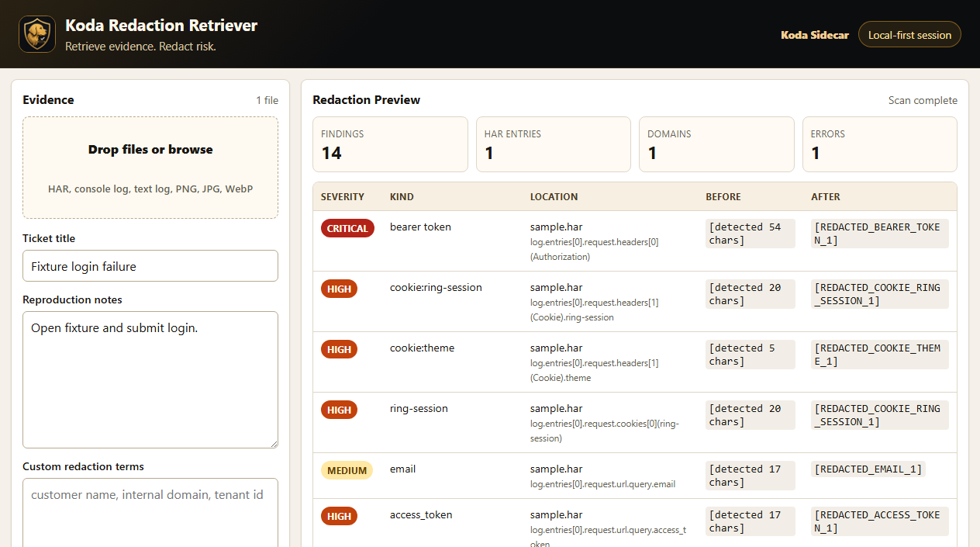The height and width of the screenshot is (547, 980).
Task: Click the [REDACTED_BEARER_TOKEN_1] value
Action: tap(880, 234)
